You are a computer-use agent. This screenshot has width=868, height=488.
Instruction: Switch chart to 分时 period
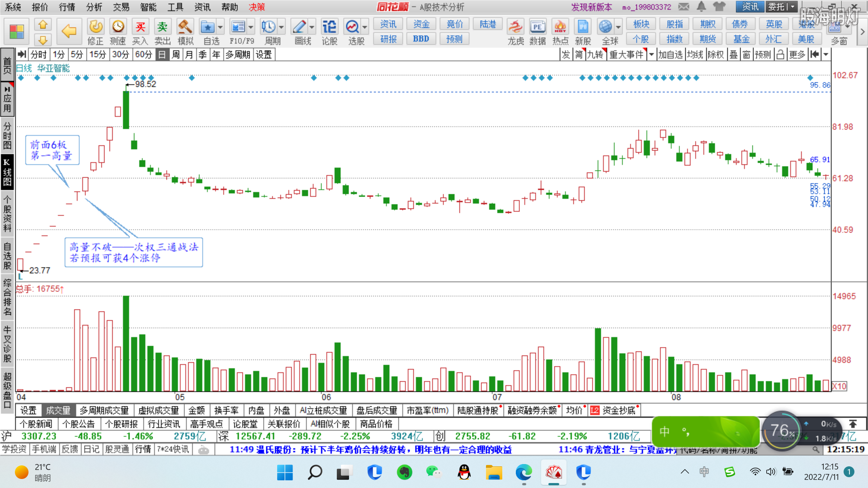point(38,55)
